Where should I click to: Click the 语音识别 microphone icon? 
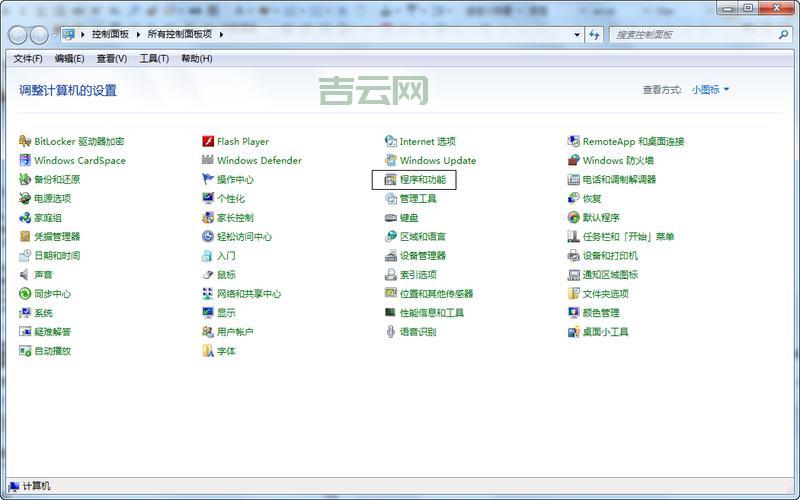(x=391, y=332)
